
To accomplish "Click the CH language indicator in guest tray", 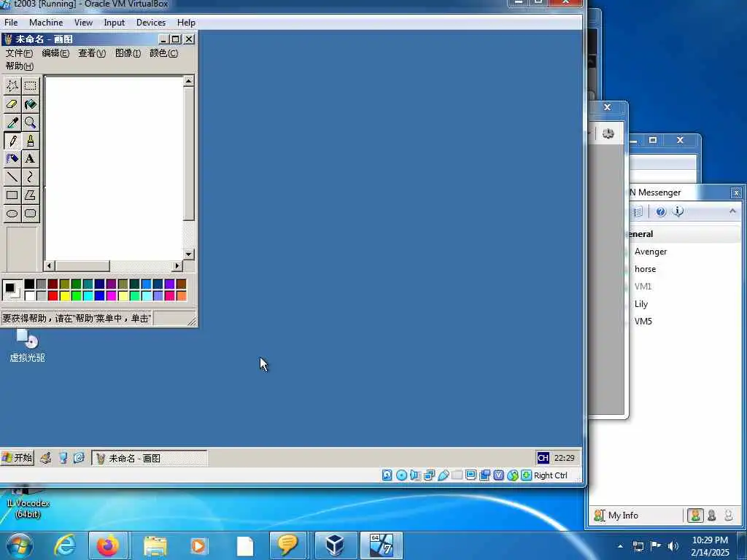I will [x=543, y=458].
